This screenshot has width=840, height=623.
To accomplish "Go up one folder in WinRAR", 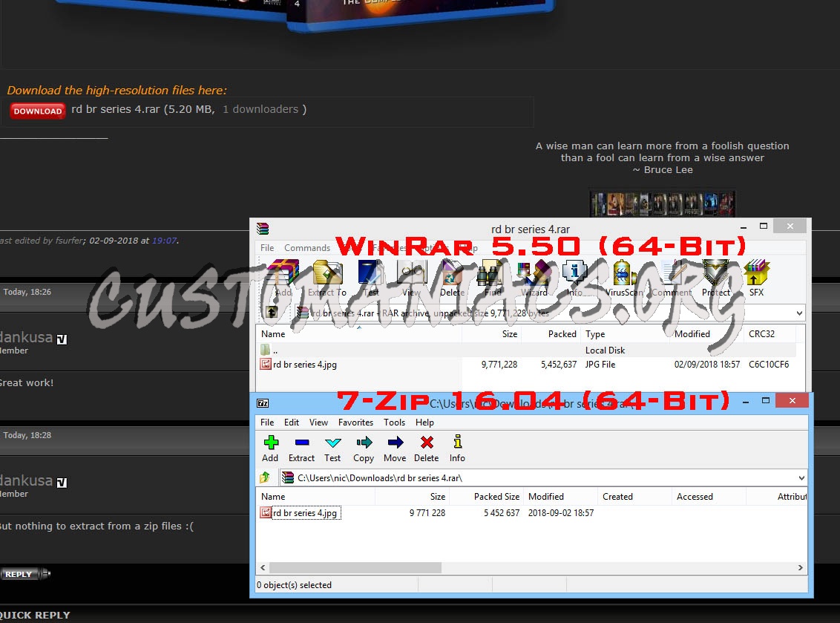I will pos(272,312).
